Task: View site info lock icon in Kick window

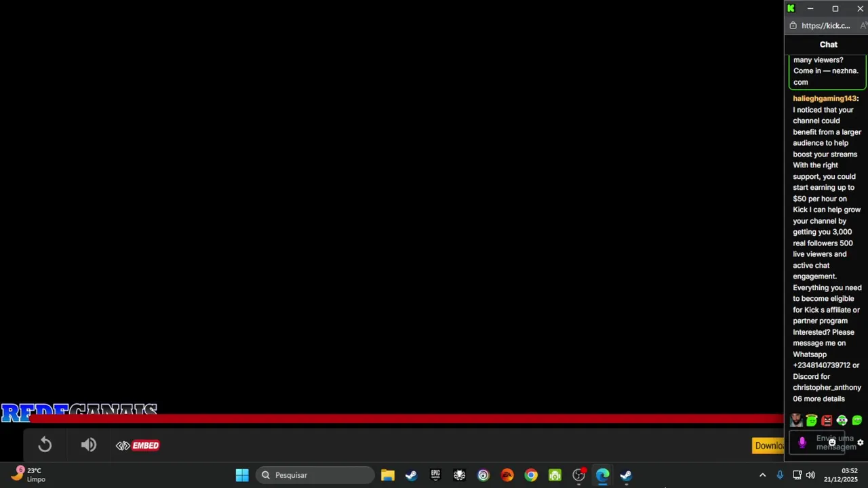Action: click(793, 26)
